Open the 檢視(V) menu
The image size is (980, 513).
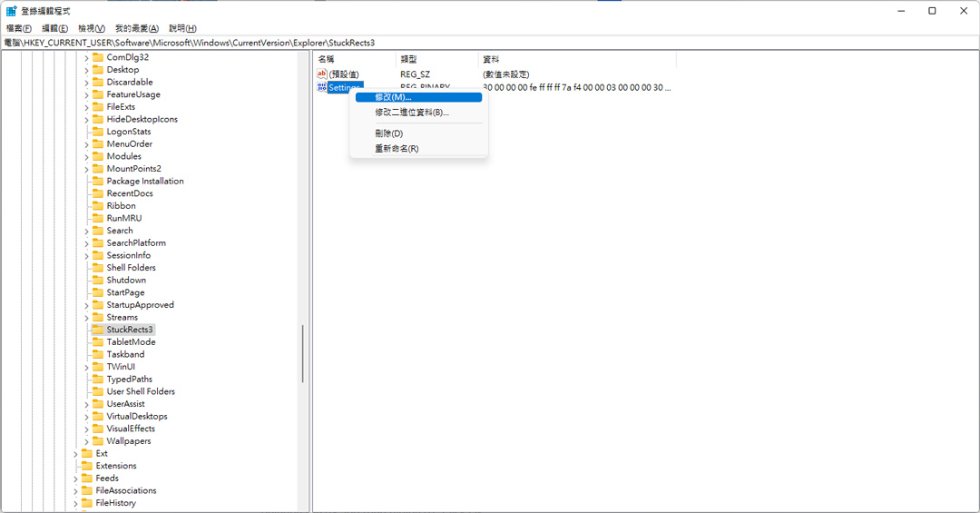pyautogui.click(x=92, y=28)
